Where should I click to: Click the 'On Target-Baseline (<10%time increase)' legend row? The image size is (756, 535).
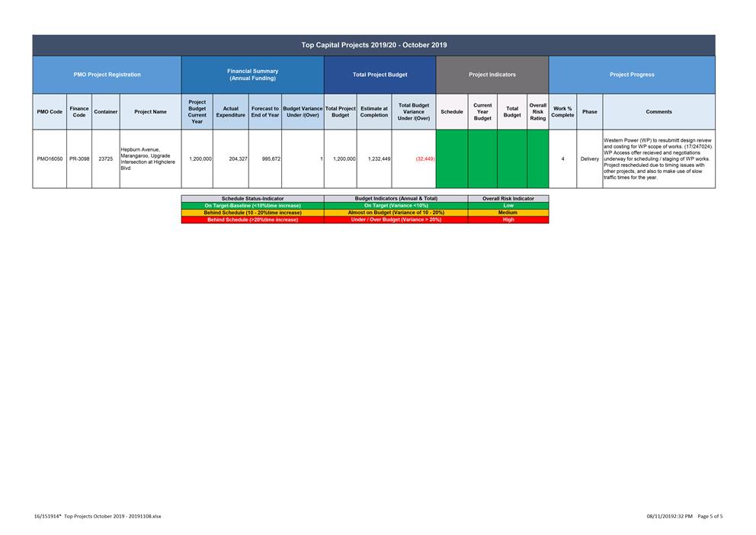pos(253,205)
